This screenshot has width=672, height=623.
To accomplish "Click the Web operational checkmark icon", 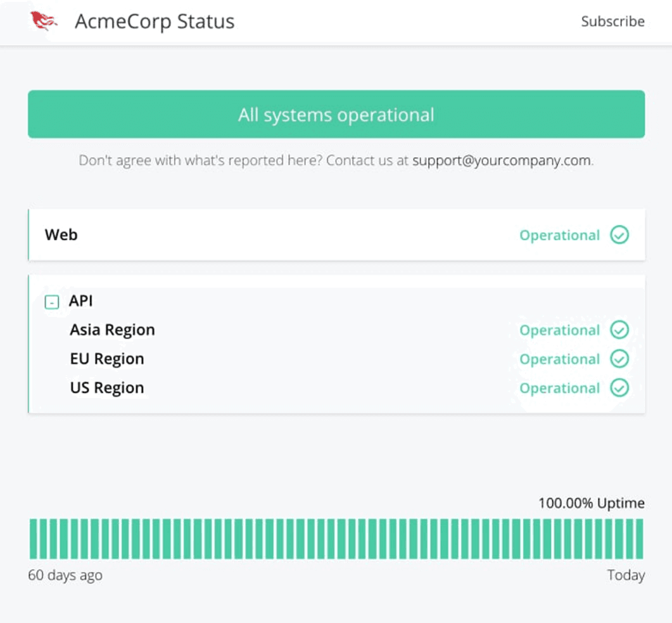I will (x=619, y=235).
